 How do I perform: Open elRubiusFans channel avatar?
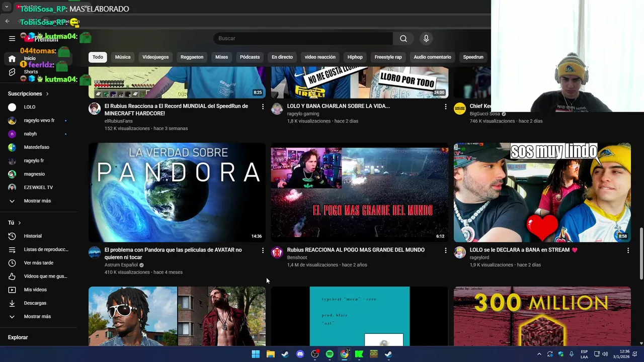click(95, 109)
